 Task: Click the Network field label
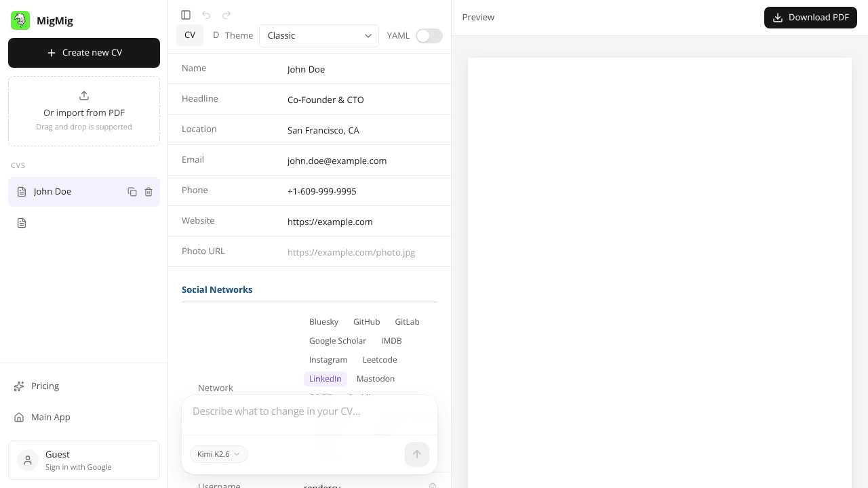216,388
